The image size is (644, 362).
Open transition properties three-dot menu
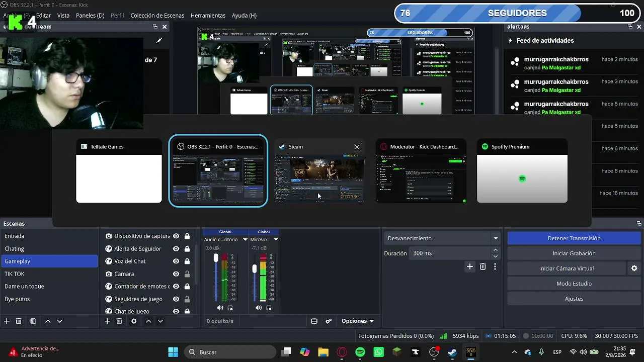pyautogui.click(x=495, y=266)
